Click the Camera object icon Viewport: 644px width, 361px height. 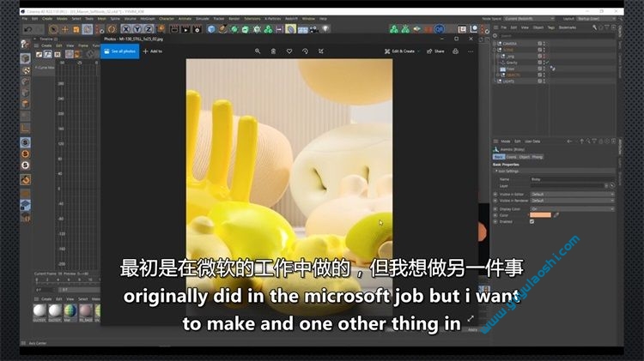314,29
